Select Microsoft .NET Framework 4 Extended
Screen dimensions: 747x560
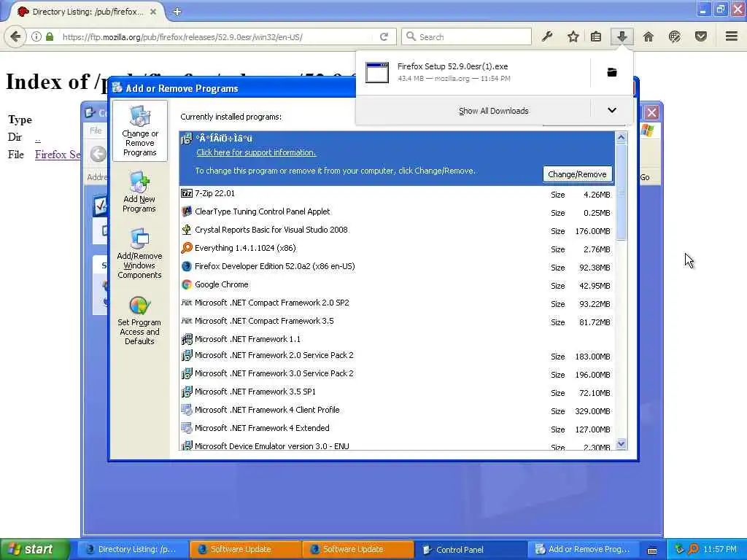click(397, 429)
